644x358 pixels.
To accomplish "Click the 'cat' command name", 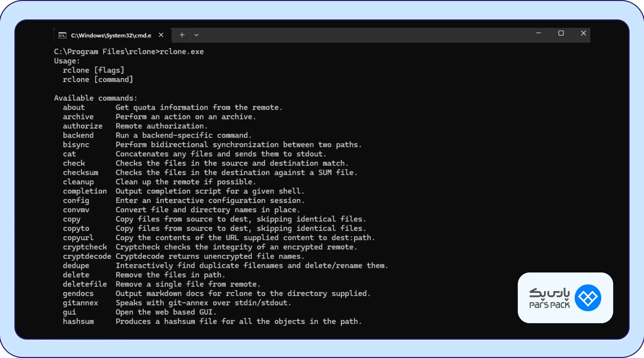I will [69, 154].
